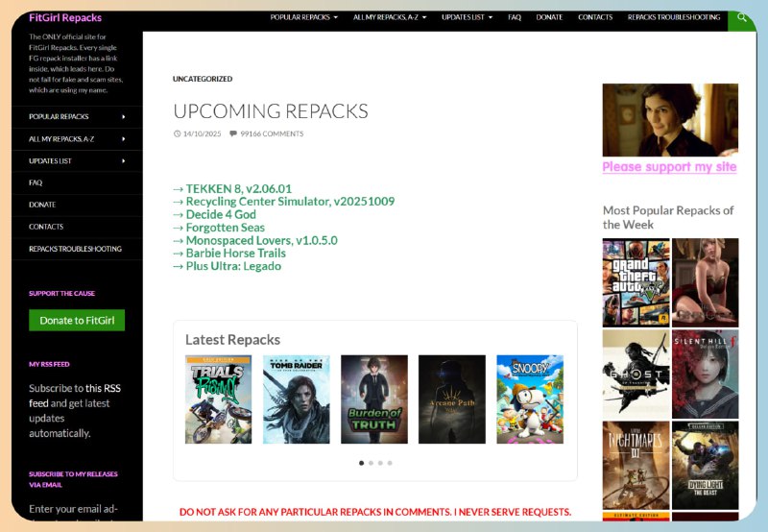Click Plus Ultra: Legado entry
Viewport: 768px width, 532px height.
[x=233, y=267]
